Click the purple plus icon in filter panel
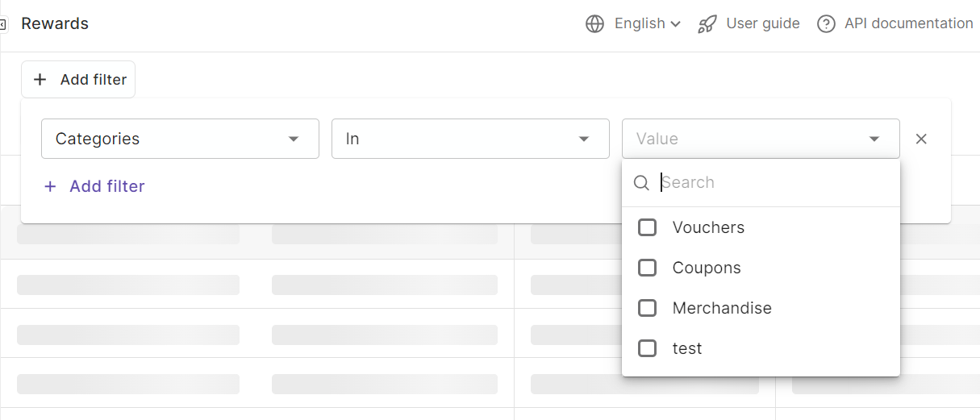The width and height of the screenshot is (980, 420). click(x=50, y=186)
